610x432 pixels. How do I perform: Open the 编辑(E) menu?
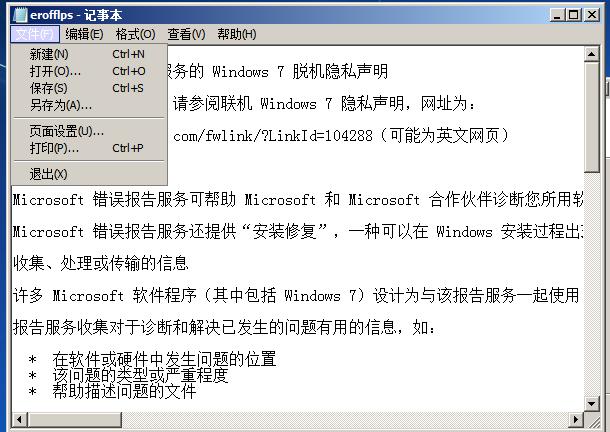click(x=84, y=34)
